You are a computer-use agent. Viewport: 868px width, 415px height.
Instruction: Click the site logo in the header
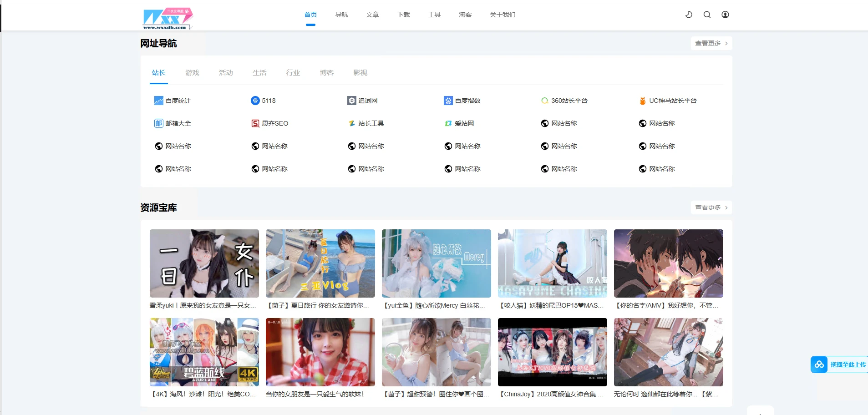pyautogui.click(x=168, y=18)
